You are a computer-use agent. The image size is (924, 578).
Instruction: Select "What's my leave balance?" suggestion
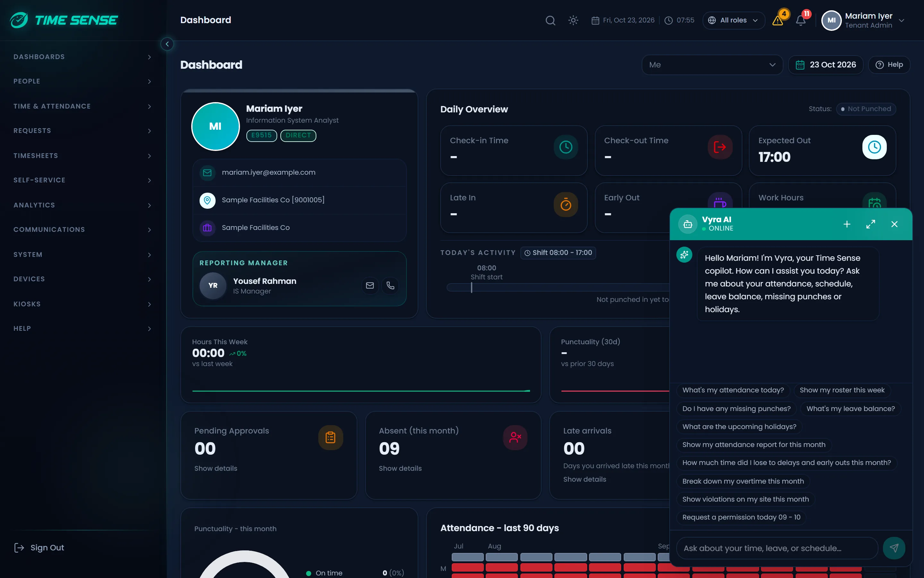click(x=850, y=408)
